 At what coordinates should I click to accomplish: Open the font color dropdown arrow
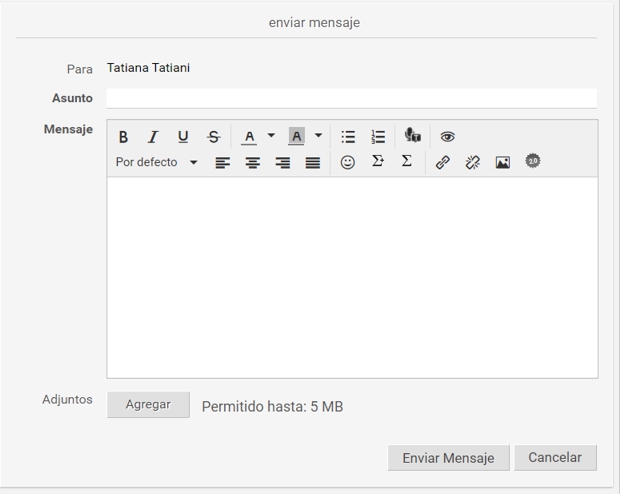click(271, 136)
